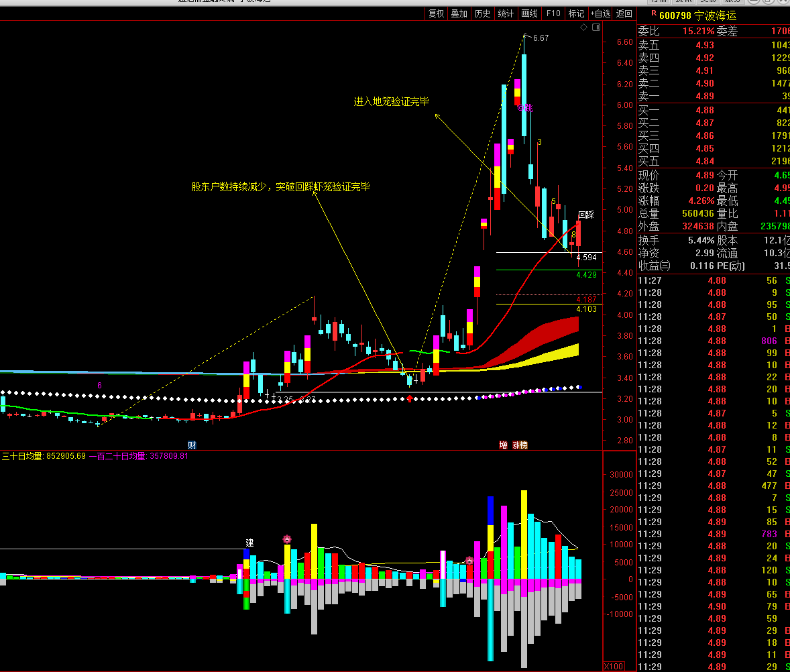This screenshot has width=790, height=672.
Task: Select 买四 bid row at 4.85
Action: click(x=714, y=148)
